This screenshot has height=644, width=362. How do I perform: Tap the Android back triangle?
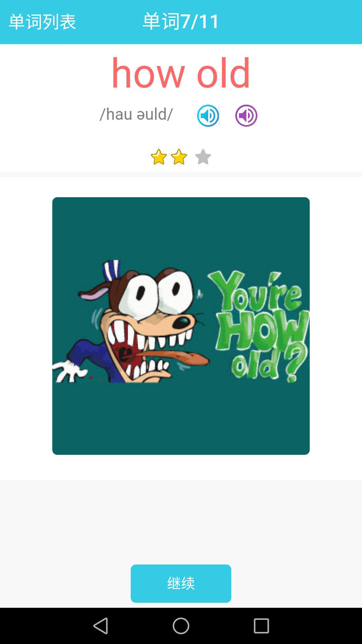click(101, 626)
